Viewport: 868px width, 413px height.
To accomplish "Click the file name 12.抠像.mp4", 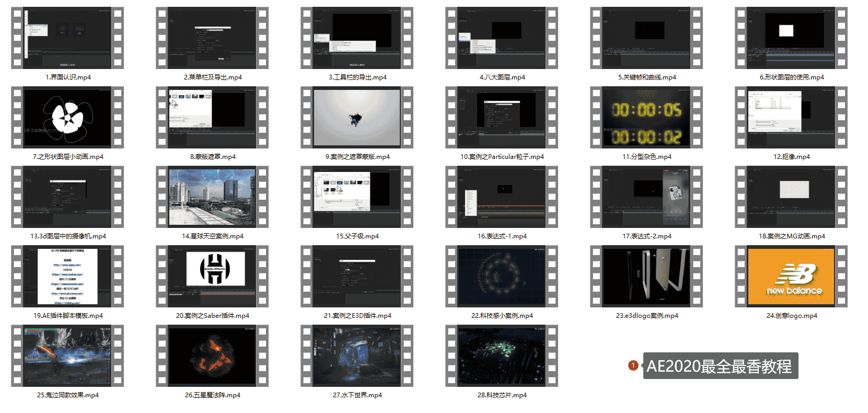I will tap(792, 157).
